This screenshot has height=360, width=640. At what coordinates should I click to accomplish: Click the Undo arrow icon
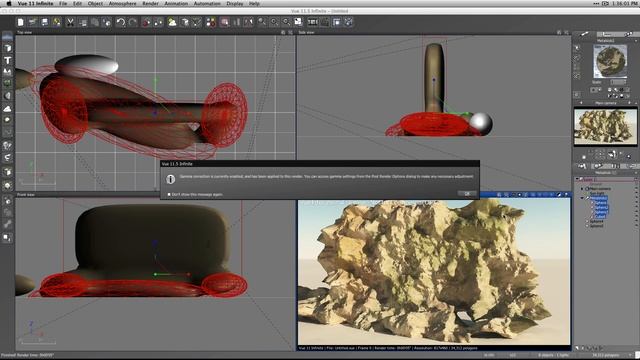pos(120,22)
